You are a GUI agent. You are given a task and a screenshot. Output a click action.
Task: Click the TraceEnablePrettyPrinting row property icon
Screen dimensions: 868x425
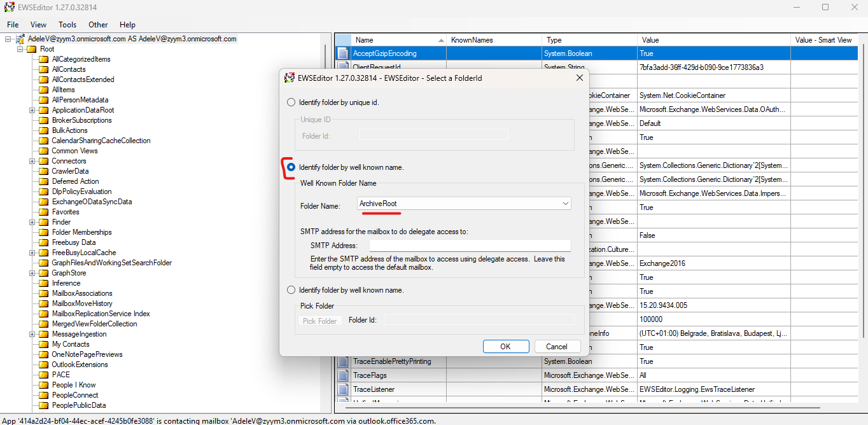click(x=343, y=361)
